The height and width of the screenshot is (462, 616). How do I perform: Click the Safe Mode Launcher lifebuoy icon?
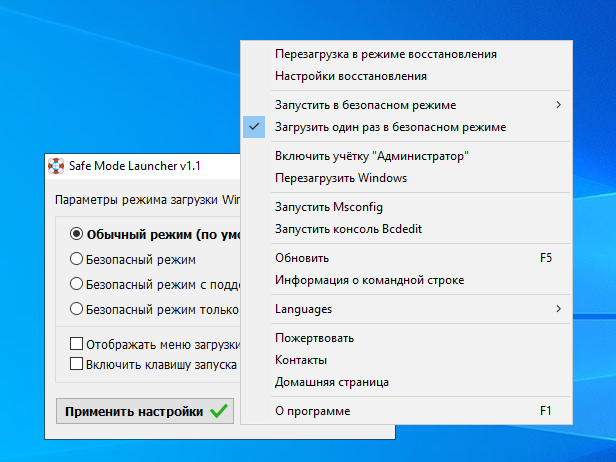coord(56,166)
